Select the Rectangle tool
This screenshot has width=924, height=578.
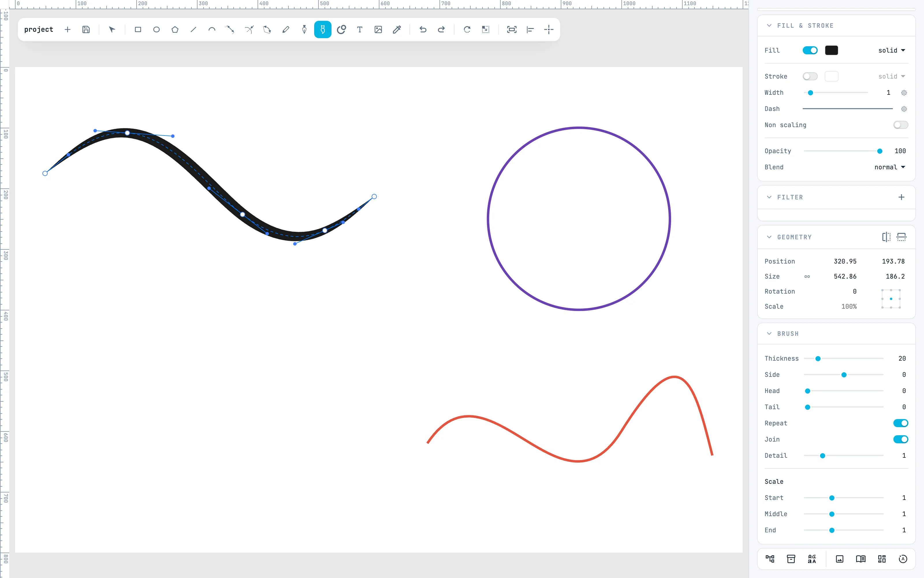tap(138, 29)
